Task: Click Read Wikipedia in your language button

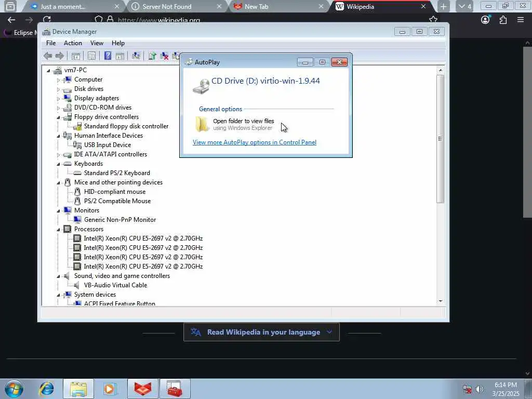Action: (x=261, y=332)
